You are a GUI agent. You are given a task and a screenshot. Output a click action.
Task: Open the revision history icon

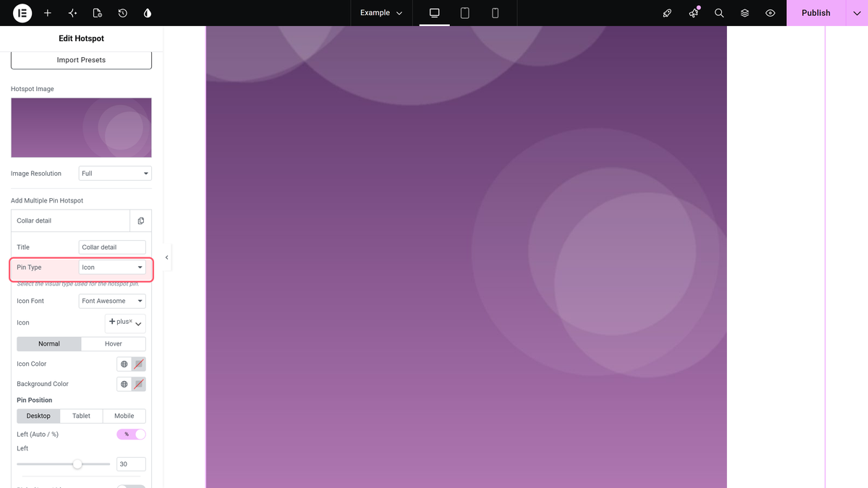coord(123,13)
